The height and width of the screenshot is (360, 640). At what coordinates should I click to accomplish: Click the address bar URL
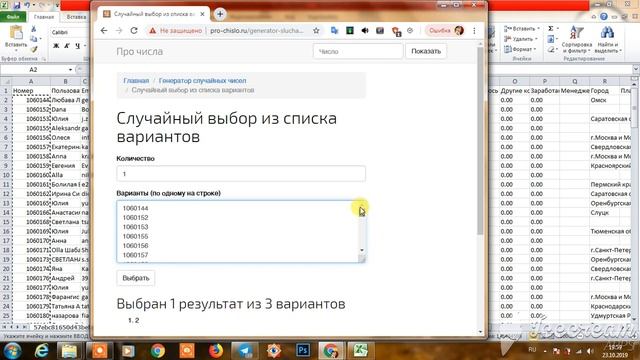pos(257,31)
